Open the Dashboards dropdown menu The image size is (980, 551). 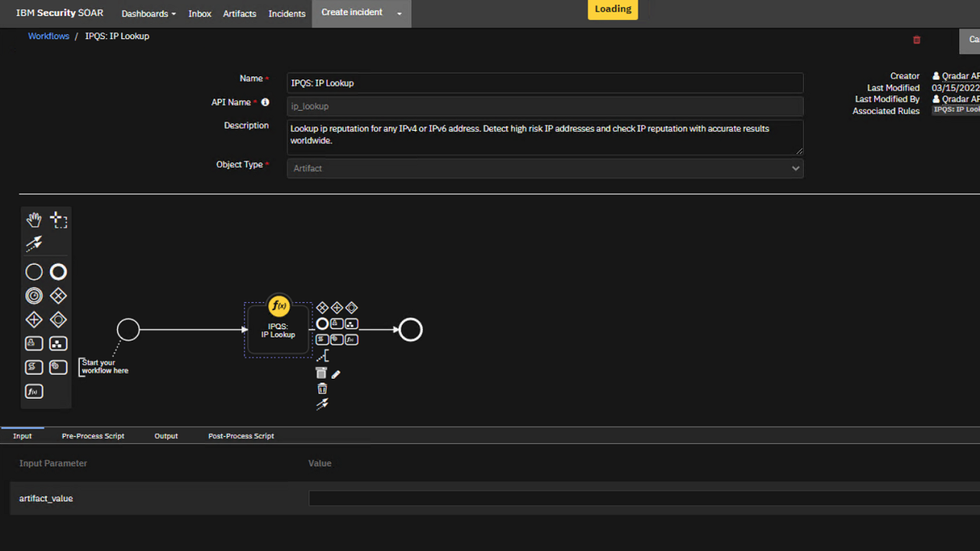(149, 14)
